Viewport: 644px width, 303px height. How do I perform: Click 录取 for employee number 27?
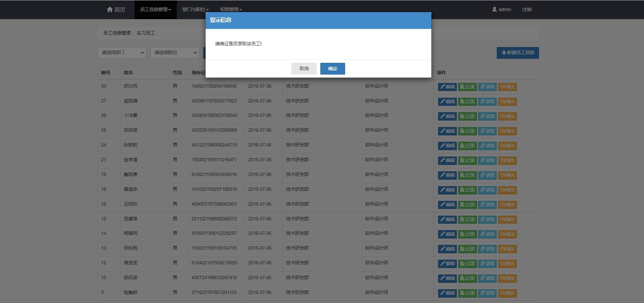click(x=487, y=101)
